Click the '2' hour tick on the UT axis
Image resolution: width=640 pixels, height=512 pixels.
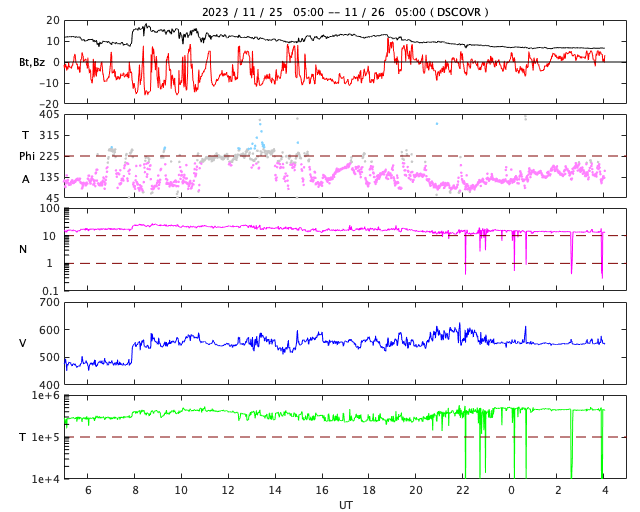pyautogui.click(x=558, y=490)
